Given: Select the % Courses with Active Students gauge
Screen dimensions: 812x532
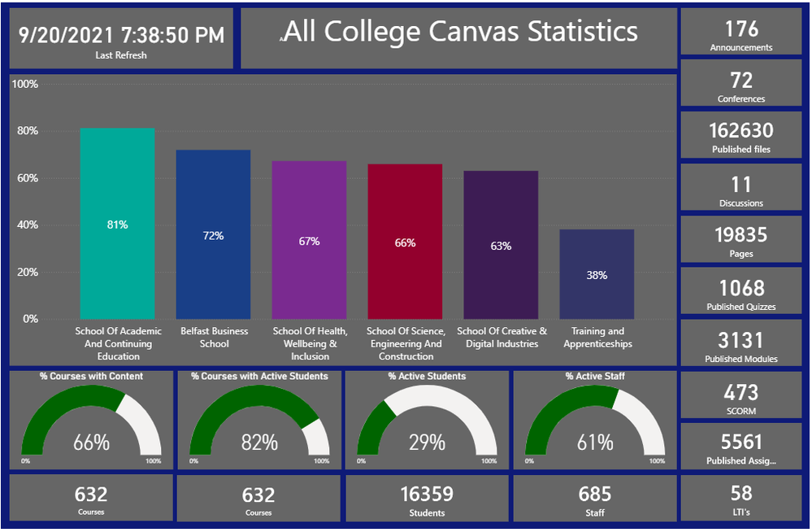Looking at the screenshot, I should (x=258, y=423).
